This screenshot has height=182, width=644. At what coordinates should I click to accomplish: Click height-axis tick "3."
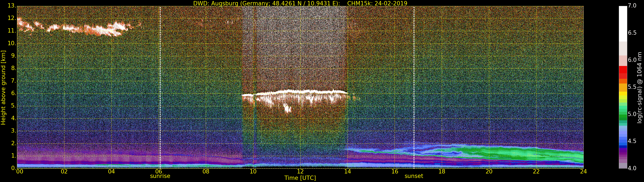14,131
